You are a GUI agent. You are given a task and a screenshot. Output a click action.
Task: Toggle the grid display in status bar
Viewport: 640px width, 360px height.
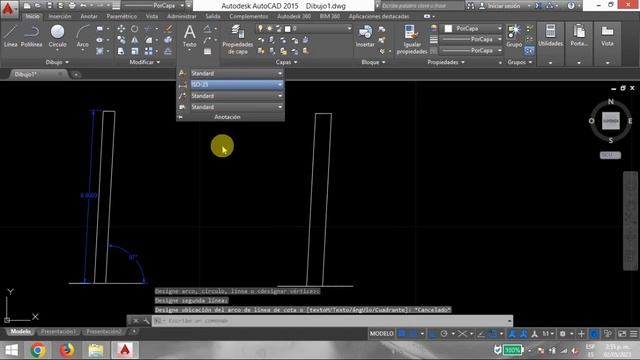[x=402, y=334]
